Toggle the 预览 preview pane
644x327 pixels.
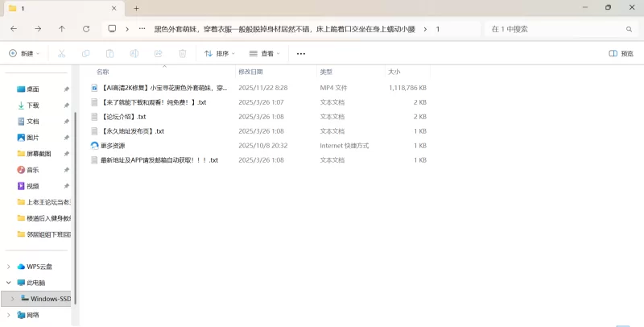tap(621, 53)
